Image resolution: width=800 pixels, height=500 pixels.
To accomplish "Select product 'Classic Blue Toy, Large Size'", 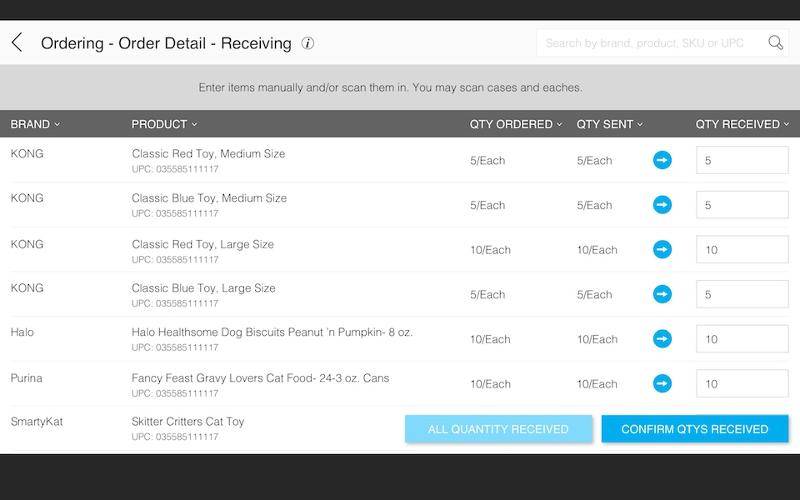I will click(x=204, y=288).
